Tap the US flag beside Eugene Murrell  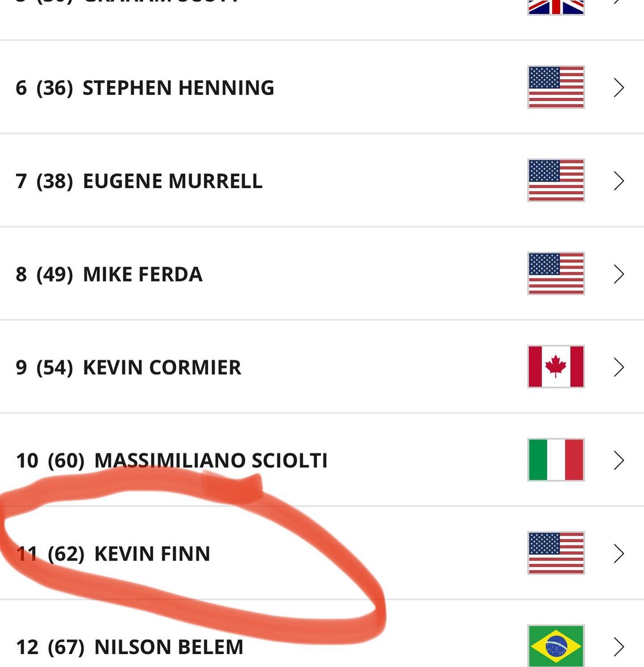pos(556,180)
